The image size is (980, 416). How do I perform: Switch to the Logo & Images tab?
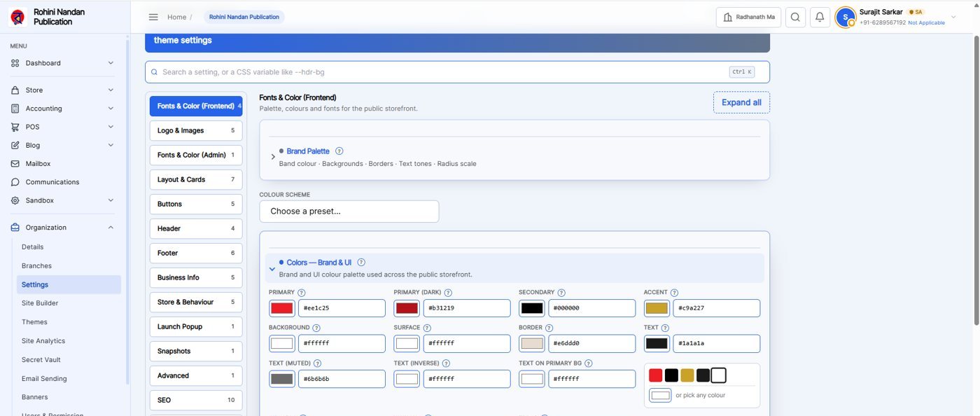click(196, 131)
